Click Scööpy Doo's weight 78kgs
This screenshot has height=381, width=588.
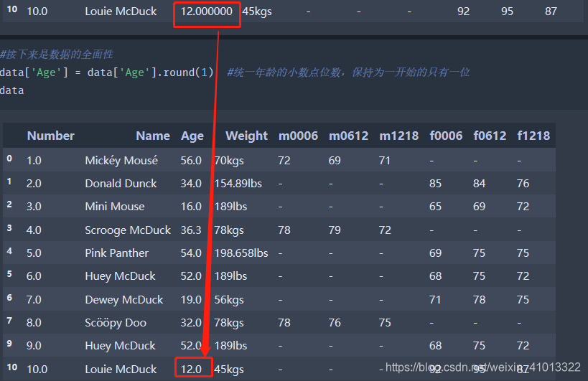coord(229,323)
